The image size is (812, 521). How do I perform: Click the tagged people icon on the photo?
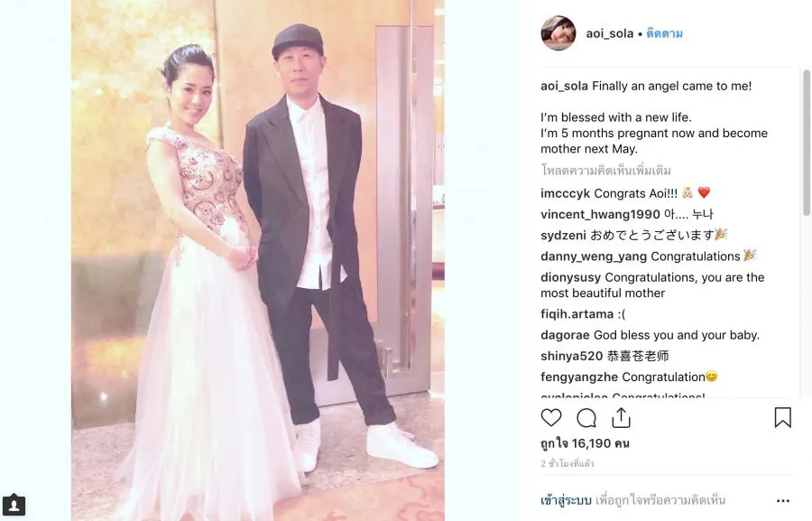[14, 505]
